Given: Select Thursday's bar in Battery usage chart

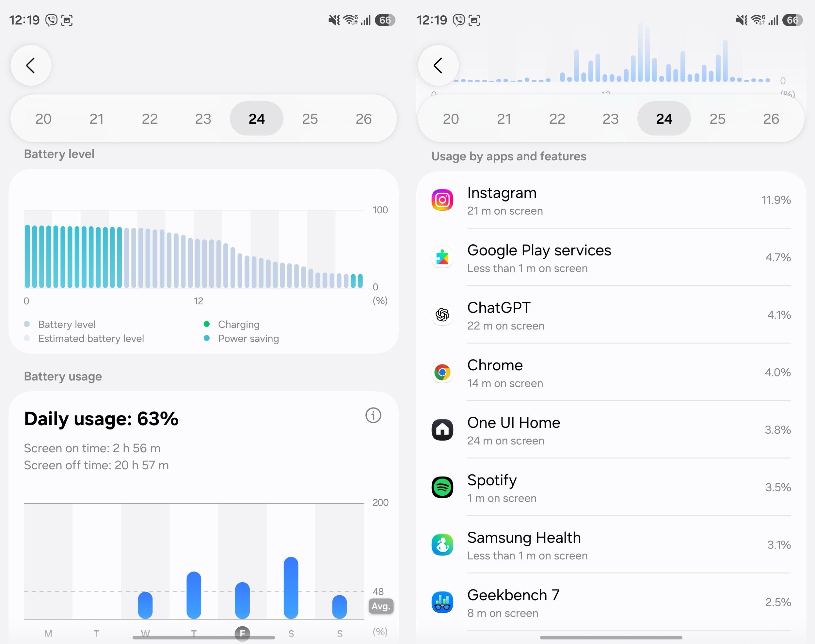Looking at the screenshot, I should (194, 595).
